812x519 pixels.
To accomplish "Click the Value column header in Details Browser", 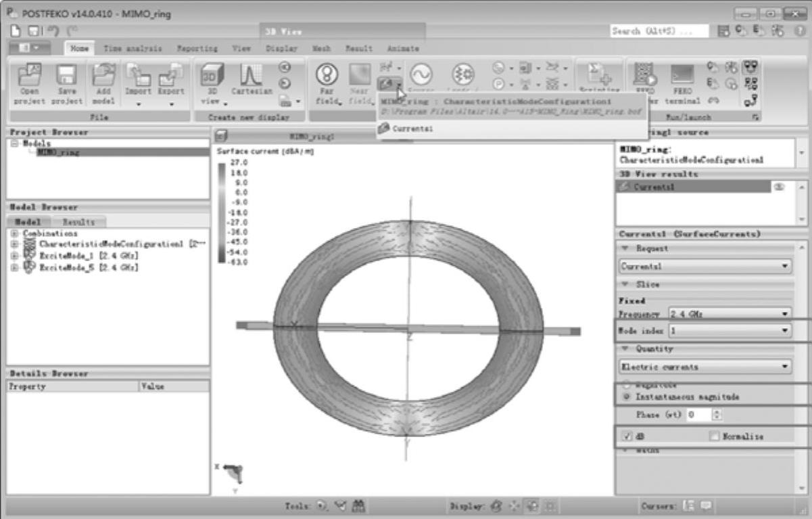I will pyautogui.click(x=174, y=386).
